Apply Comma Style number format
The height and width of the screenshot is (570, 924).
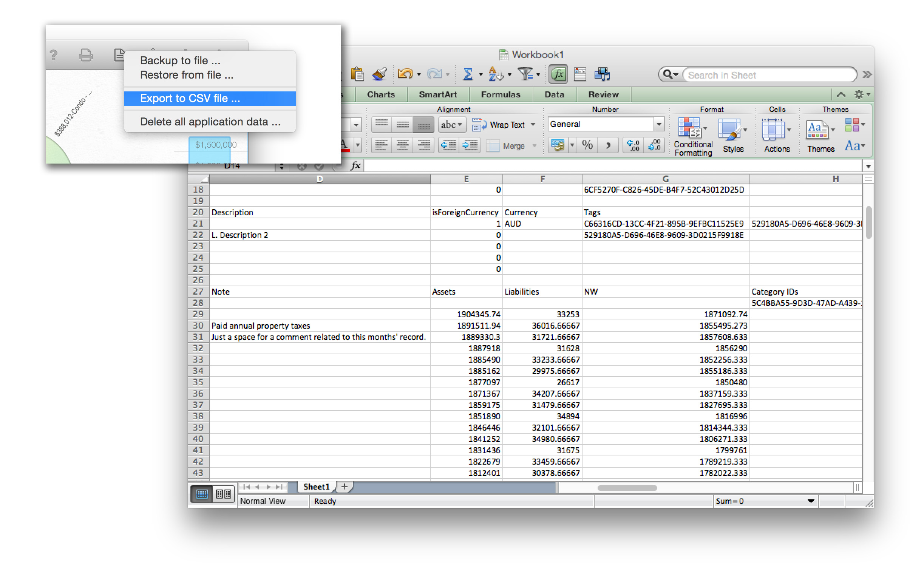coord(608,145)
